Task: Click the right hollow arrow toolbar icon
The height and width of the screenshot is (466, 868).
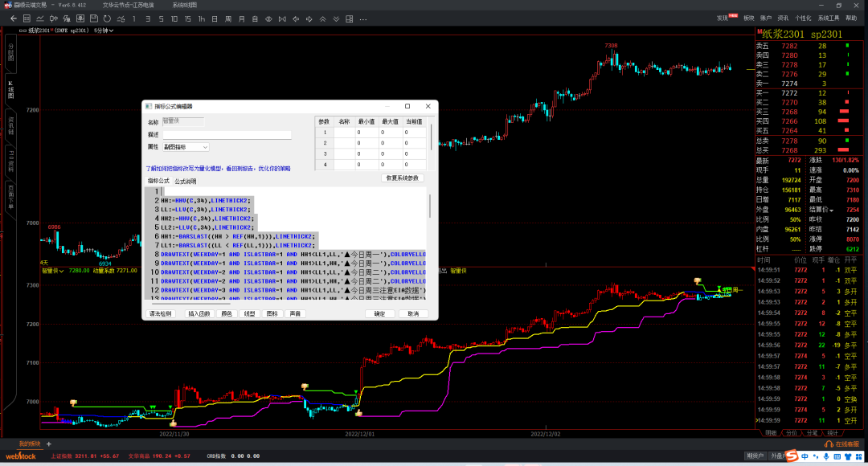Action: (309, 18)
